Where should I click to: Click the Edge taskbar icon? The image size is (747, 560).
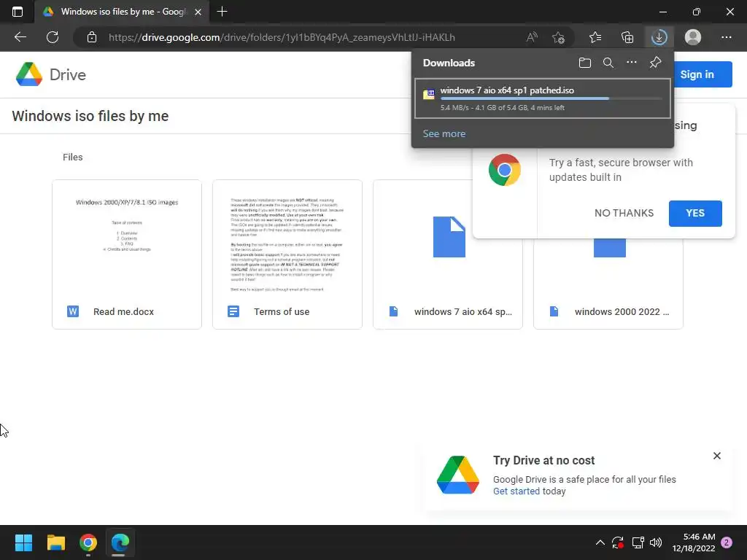tap(120, 542)
